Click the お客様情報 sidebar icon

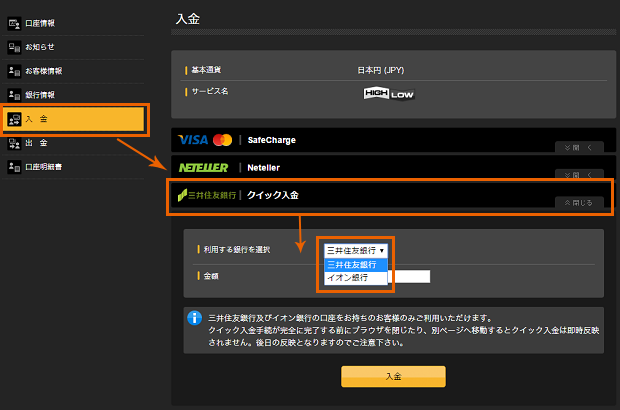[x=14, y=71]
